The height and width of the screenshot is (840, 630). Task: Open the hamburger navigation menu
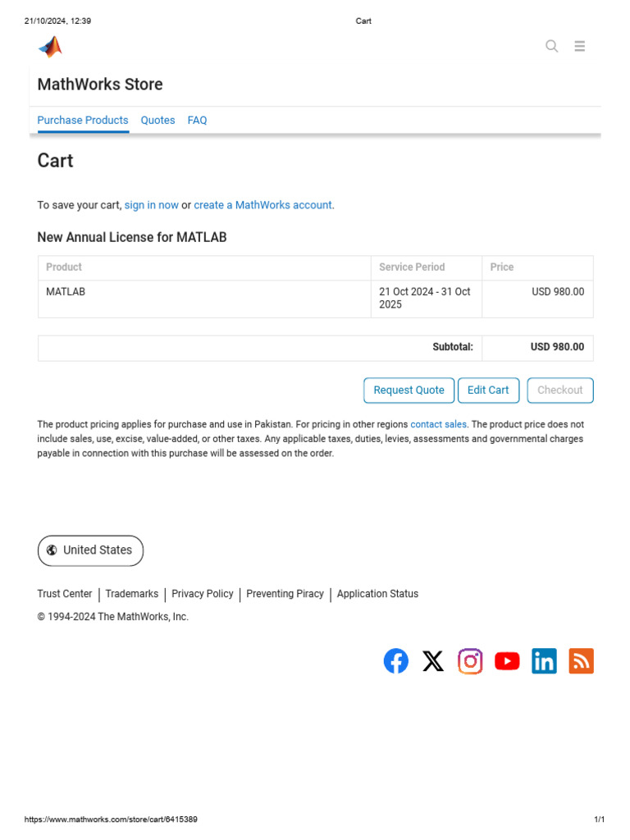point(580,46)
